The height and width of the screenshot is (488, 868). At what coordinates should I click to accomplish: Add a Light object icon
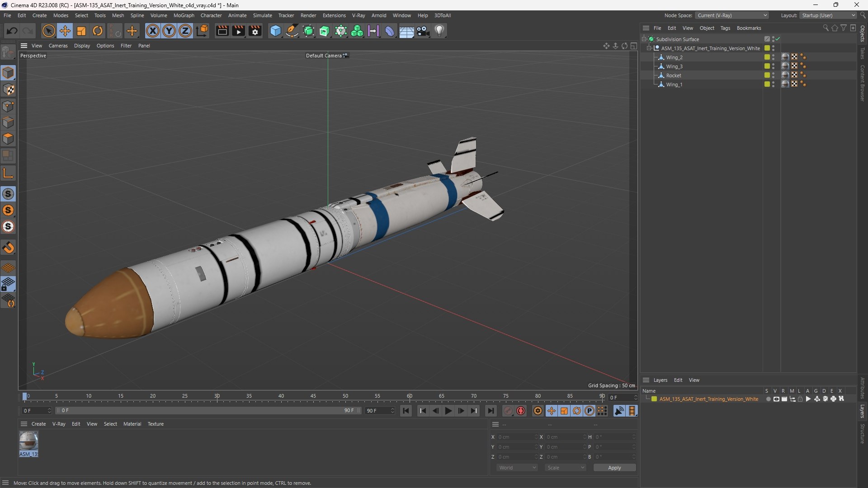pos(439,31)
